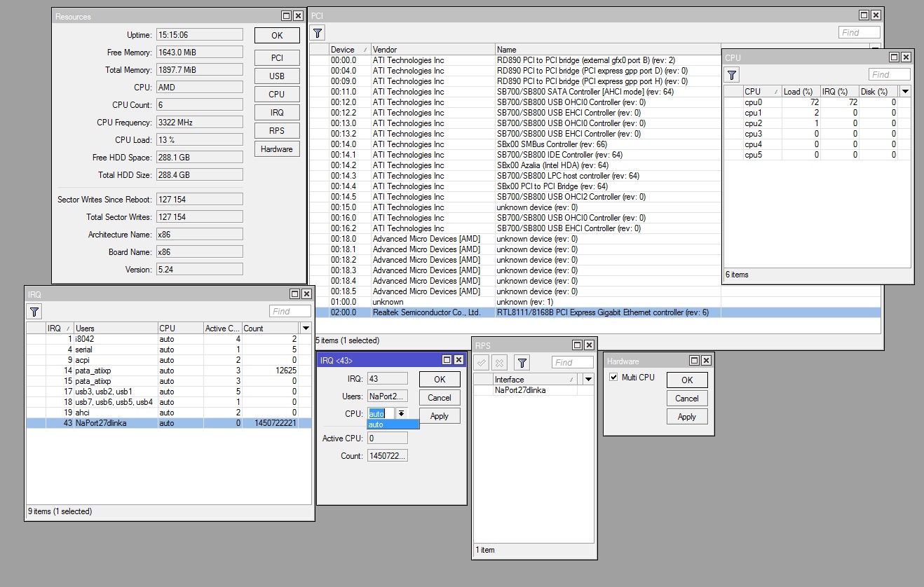Click the enable checkmark icon in RPS toolbar
Viewport: 924px width, 587px height.
[481, 362]
